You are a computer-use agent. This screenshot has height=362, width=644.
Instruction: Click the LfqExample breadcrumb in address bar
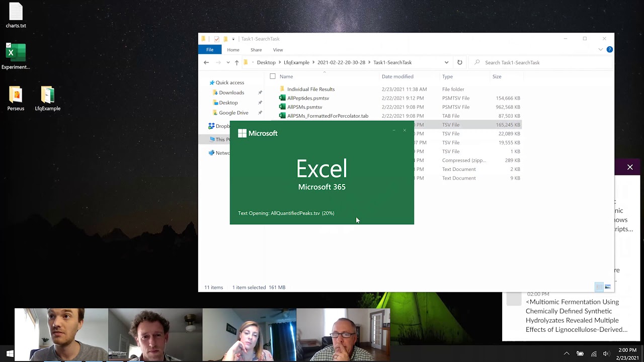click(296, 62)
